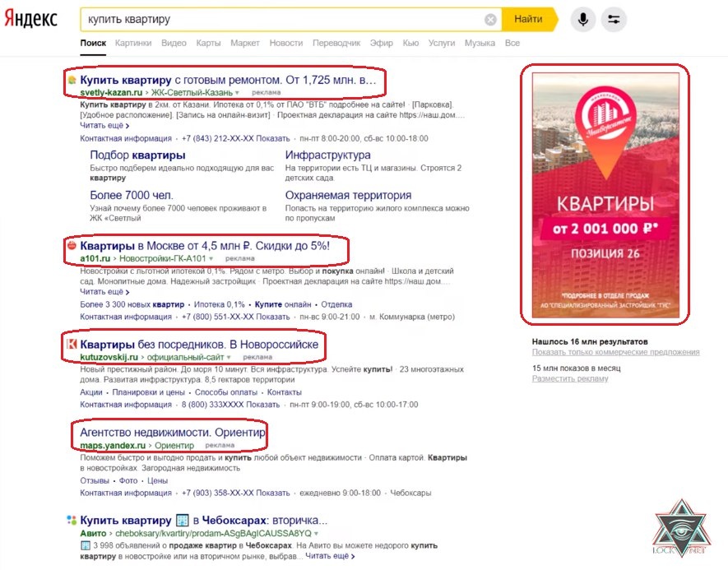Select the Поиск tab
Viewport: 728px width, 570px height.
[93, 43]
